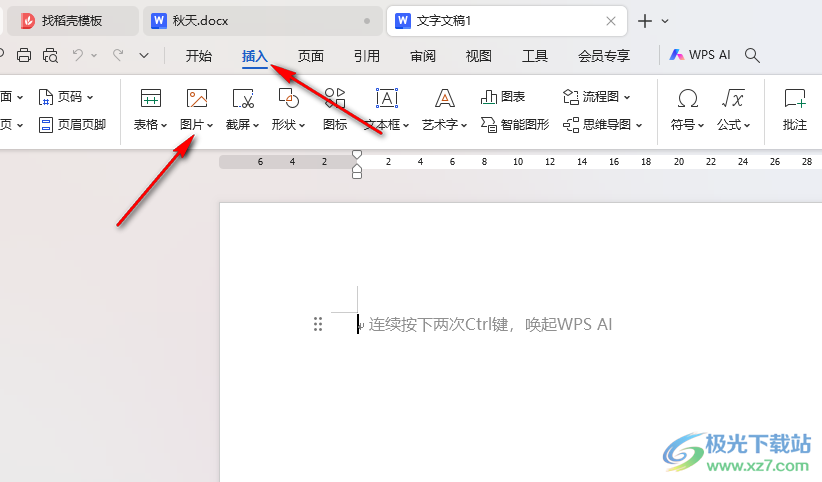Insert a chart with 图表
The image size is (822, 482).
coord(503,97)
